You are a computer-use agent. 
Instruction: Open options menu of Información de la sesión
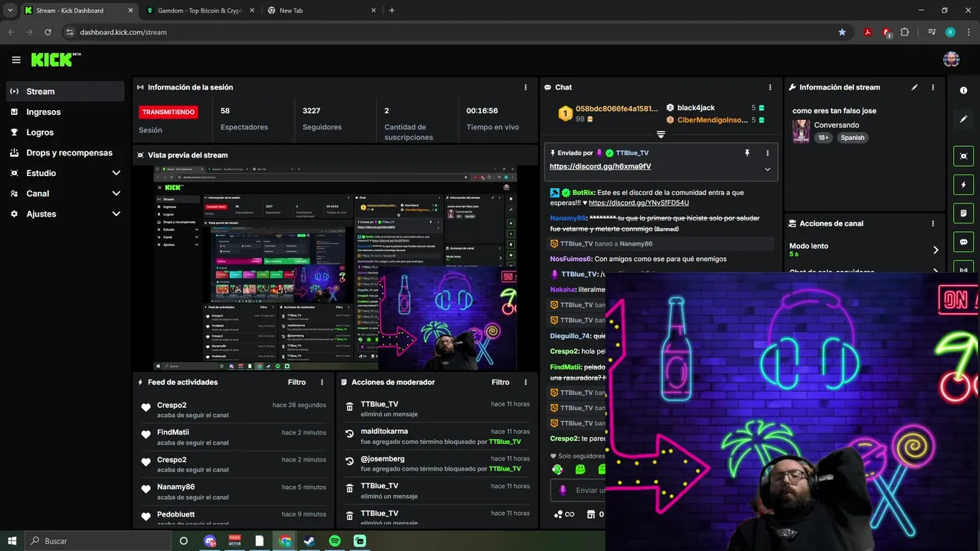coord(525,87)
